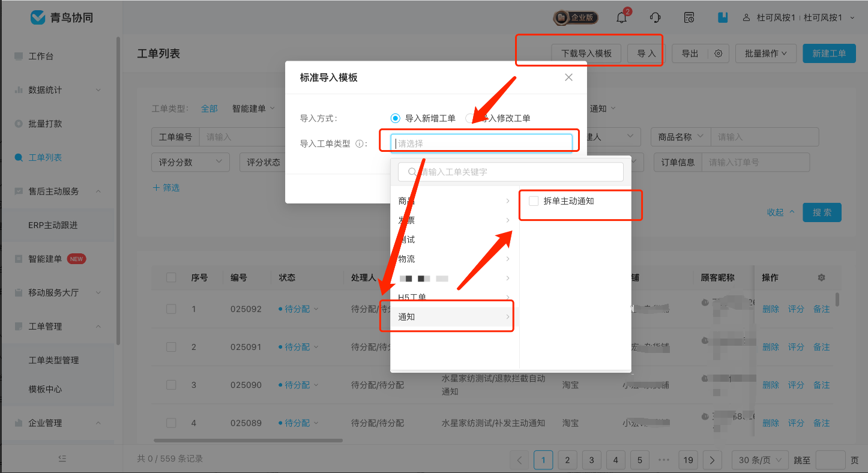Open export settings gear icon
The height and width of the screenshot is (473, 868).
718,53
